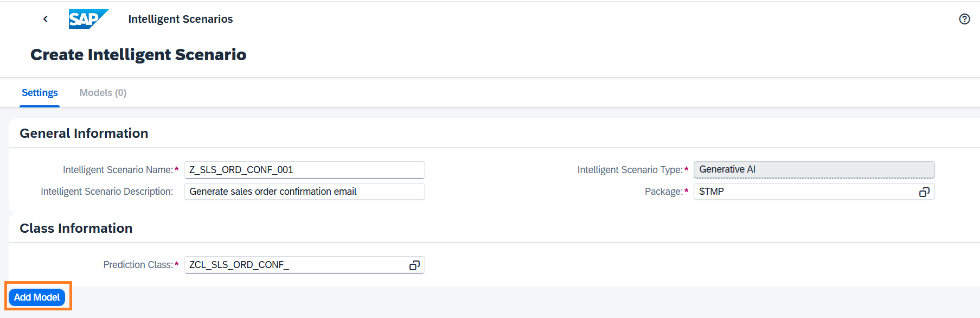
Task: Switch to the Settings tab
Action: click(40, 93)
